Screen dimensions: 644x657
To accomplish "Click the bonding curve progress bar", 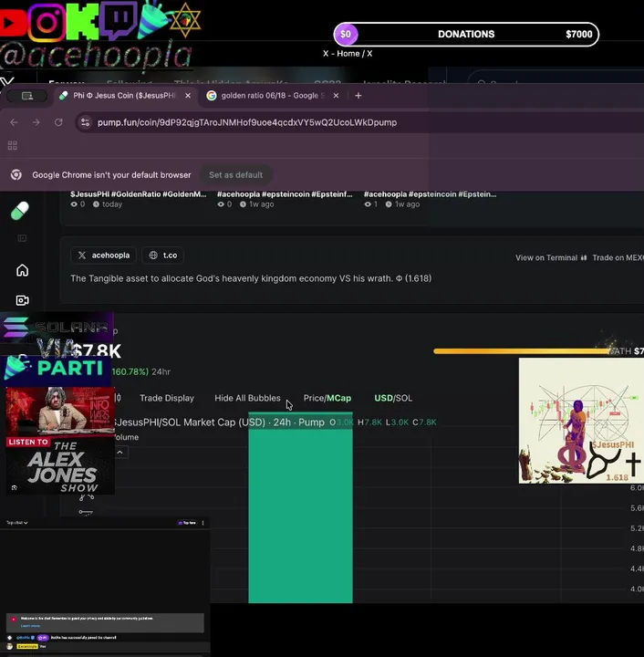I will click(x=522, y=351).
